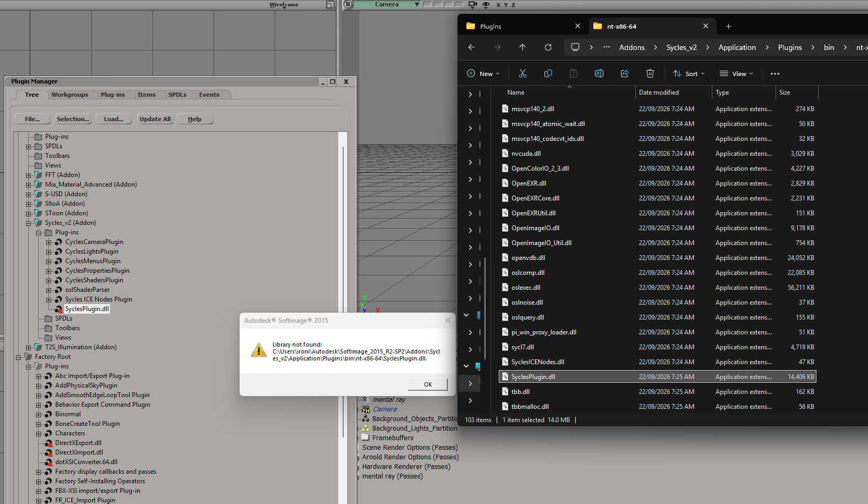Open the New item dropdown in Explorer

click(483, 73)
